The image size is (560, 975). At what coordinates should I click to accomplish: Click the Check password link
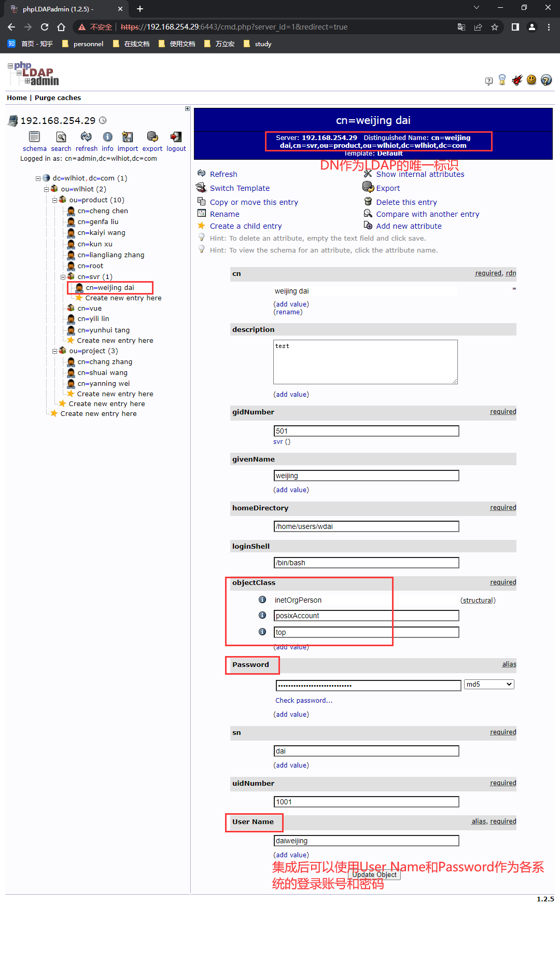(x=304, y=701)
